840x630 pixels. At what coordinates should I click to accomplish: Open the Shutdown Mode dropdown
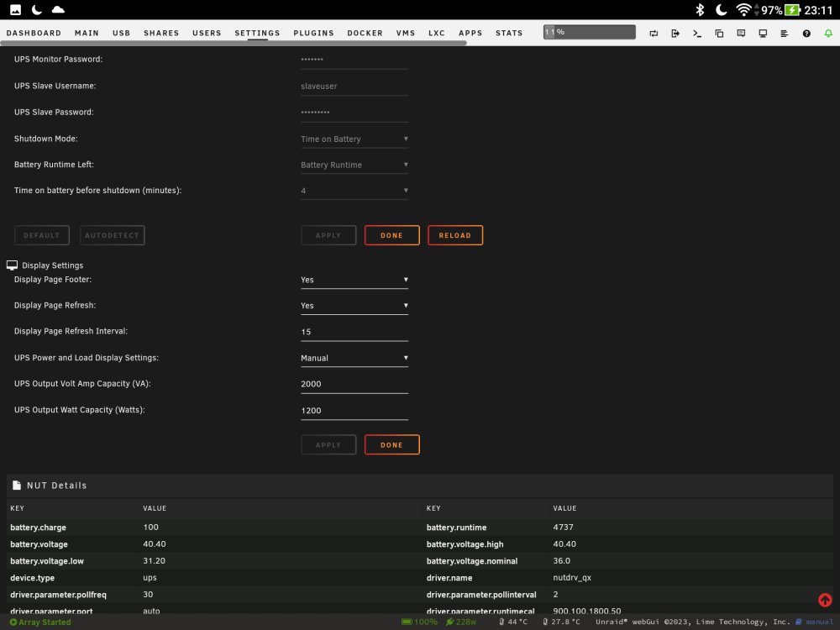354,139
